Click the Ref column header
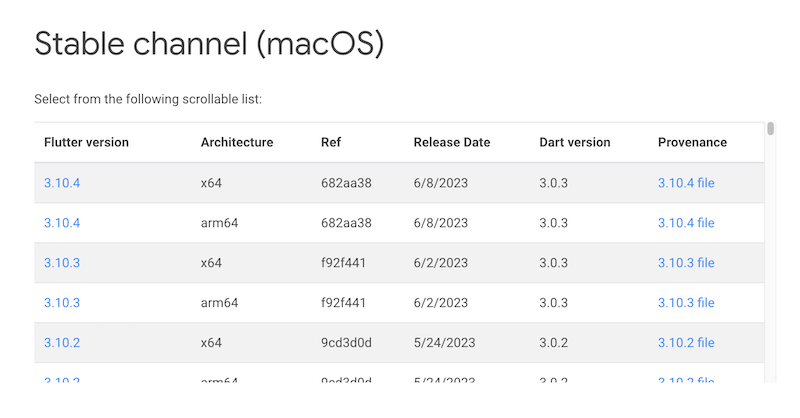 pos(330,142)
